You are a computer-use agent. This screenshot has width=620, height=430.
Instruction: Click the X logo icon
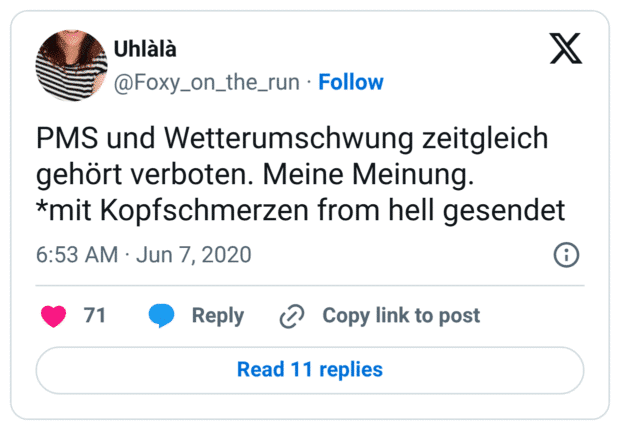click(x=566, y=48)
